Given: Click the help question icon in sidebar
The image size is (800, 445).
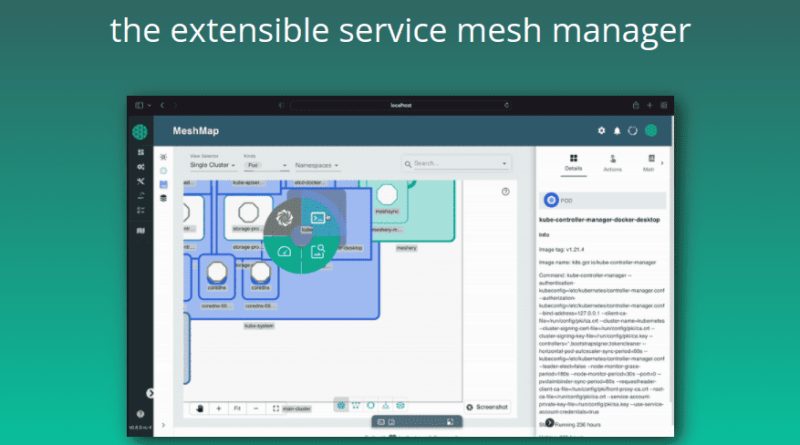Looking at the screenshot, I should click(x=140, y=414).
